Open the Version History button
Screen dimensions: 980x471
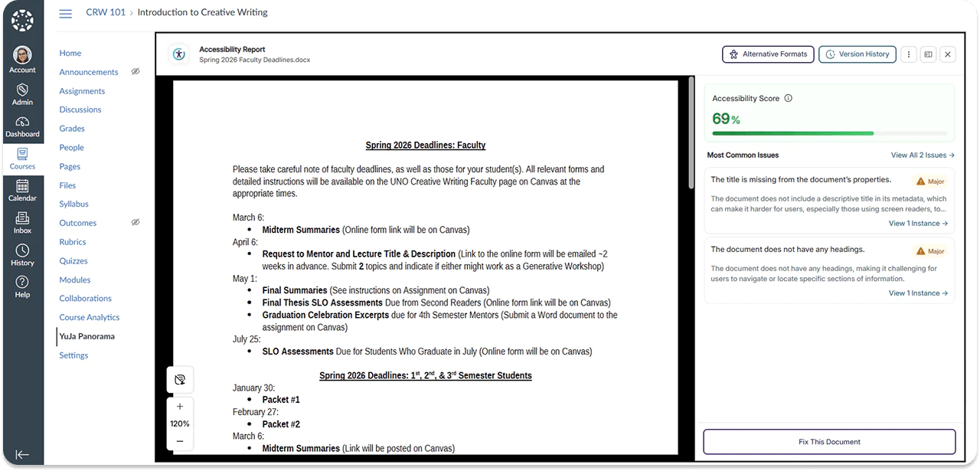point(857,54)
